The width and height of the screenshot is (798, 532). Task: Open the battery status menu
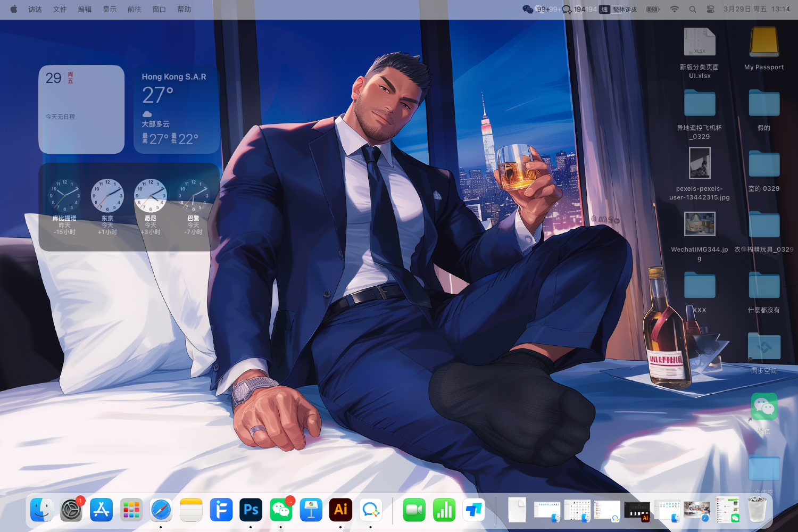coord(653,9)
